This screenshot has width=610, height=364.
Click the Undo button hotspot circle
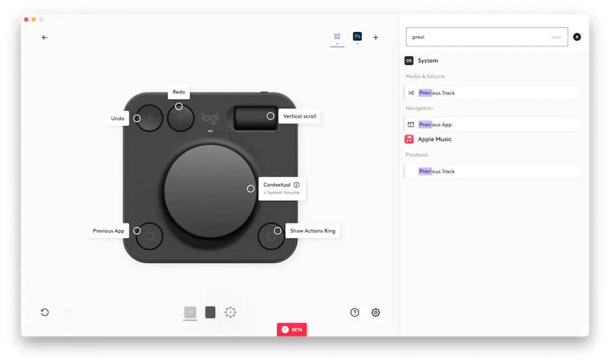click(137, 118)
